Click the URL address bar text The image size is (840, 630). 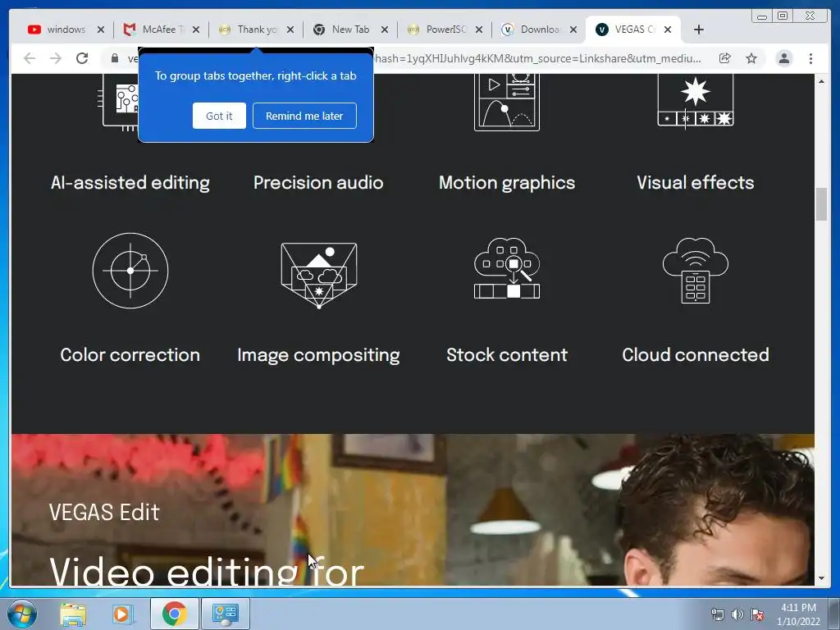[x=538, y=58]
